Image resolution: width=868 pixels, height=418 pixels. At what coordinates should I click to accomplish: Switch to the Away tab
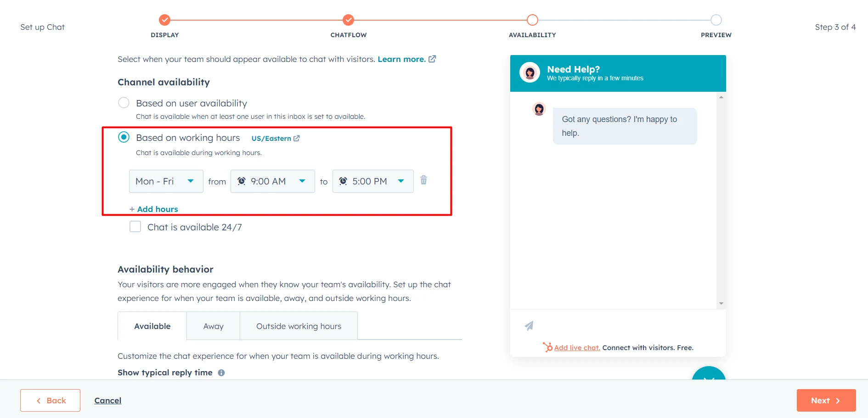click(213, 326)
